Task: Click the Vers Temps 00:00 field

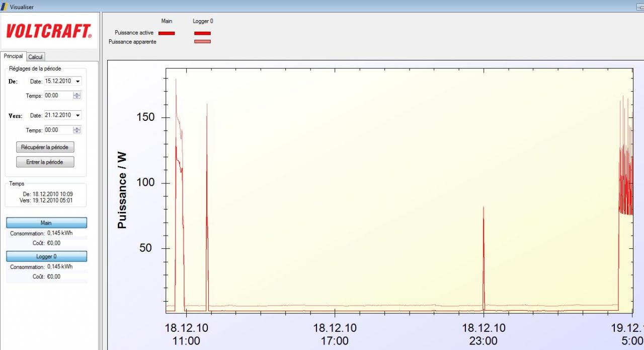Action: pos(58,130)
